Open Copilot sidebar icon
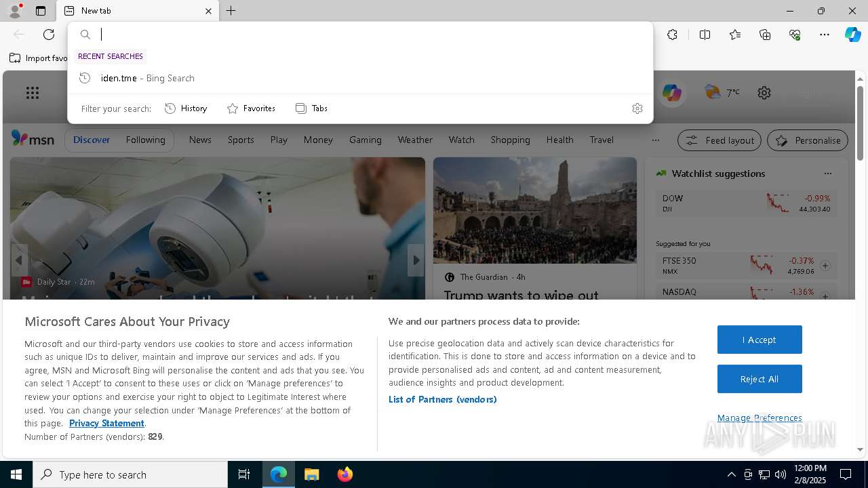Screen dimensions: 868x488 pos(852,35)
